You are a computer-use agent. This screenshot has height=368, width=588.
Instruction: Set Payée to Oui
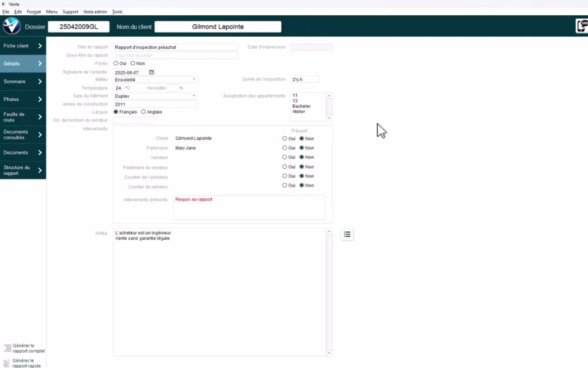(x=116, y=63)
